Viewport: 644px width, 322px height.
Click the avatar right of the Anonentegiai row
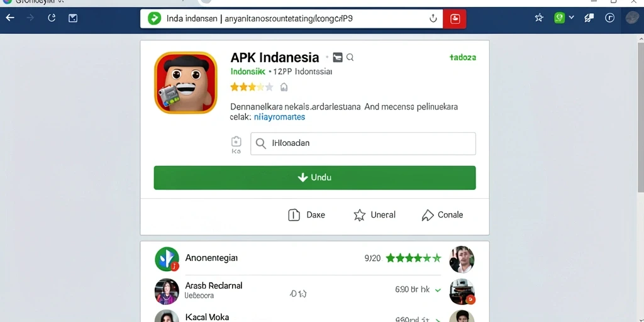[x=462, y=259]
